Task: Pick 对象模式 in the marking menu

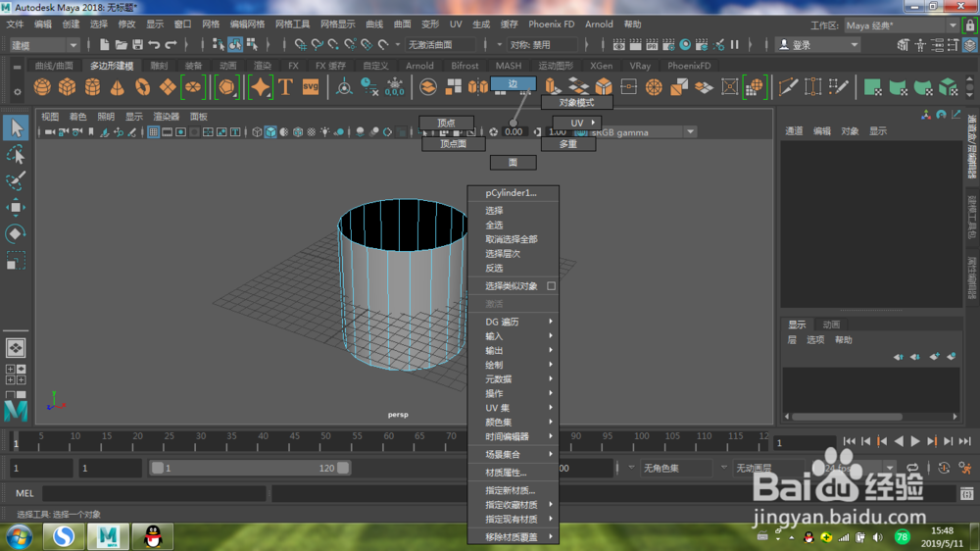Action: (x=577, y=103)
